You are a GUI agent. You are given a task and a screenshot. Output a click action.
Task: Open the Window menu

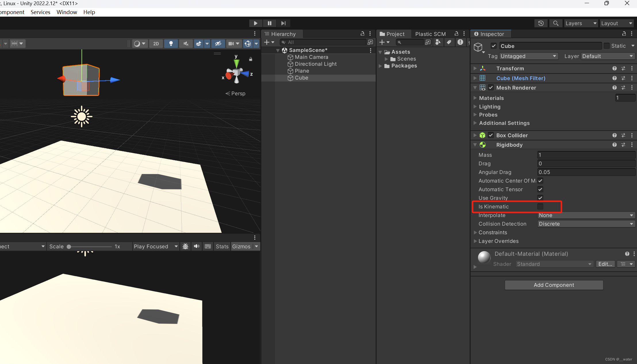point(67,12)
